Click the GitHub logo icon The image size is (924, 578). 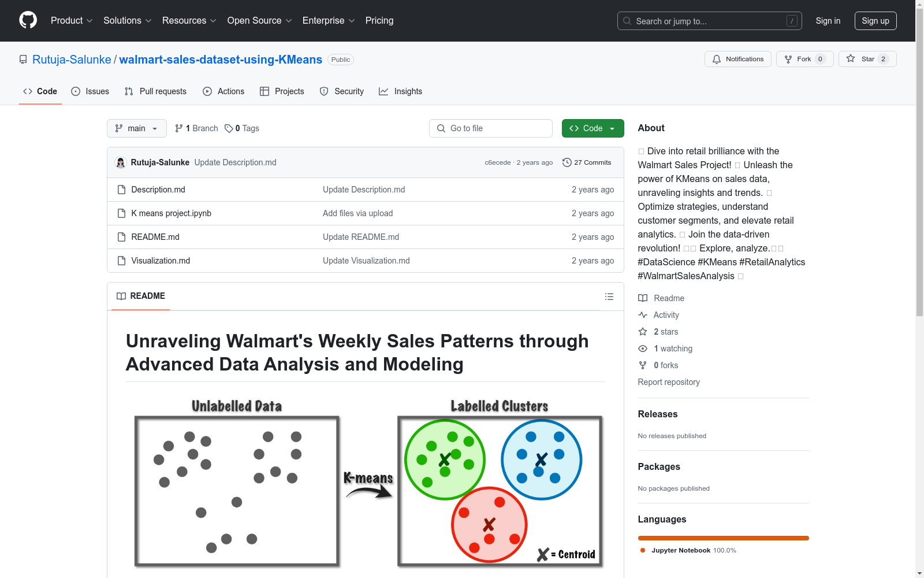[28, 20]
